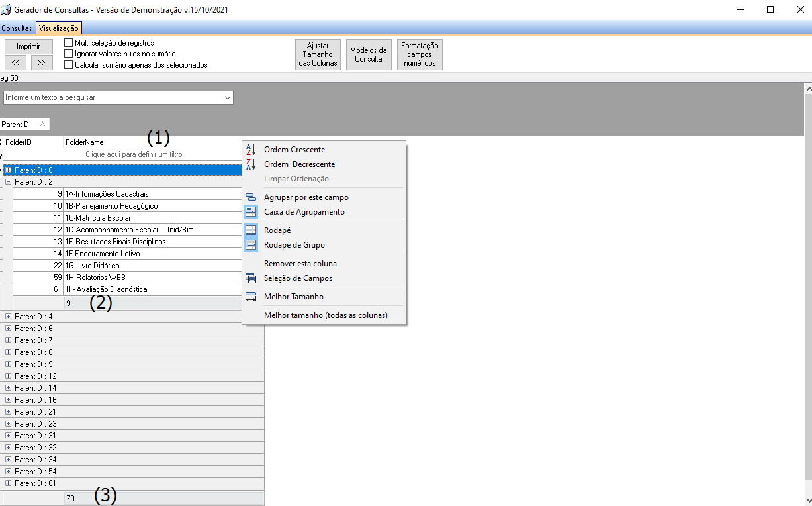812x506 pixels.
Task: Select row 1G-Livro Didático
Action: [x=138, y=266]
